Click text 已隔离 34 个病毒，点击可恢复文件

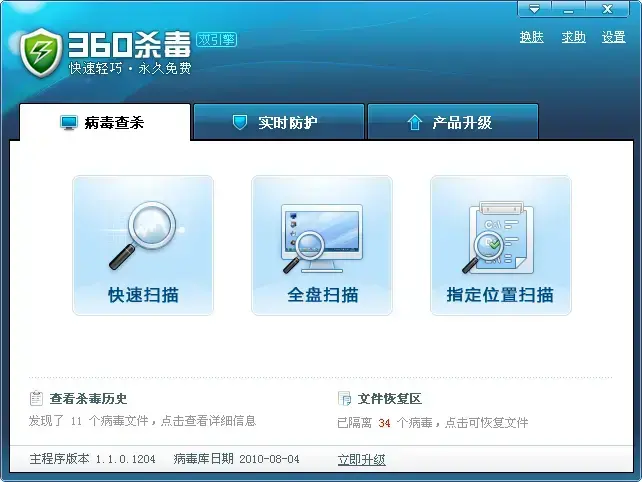433,423
